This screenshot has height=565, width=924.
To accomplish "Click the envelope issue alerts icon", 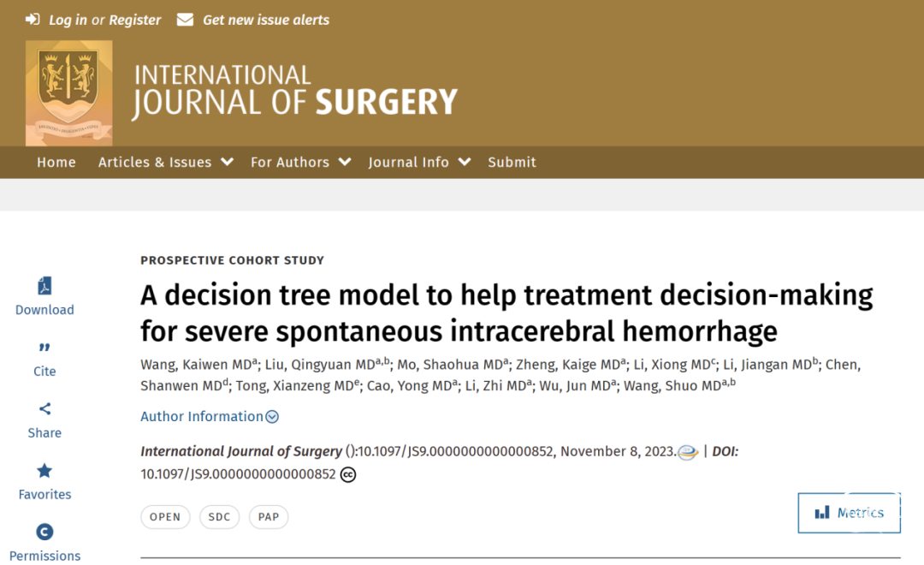I will [185, 20].
